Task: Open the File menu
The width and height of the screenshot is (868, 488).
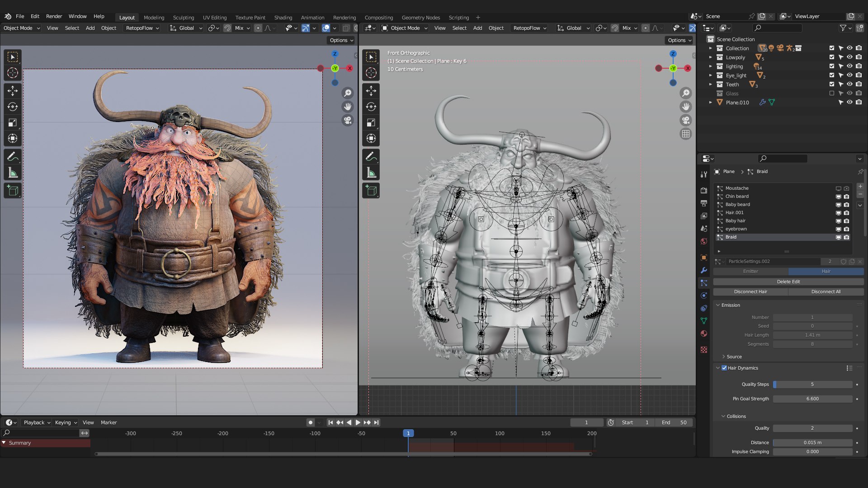Action: (x=20, y=16)
